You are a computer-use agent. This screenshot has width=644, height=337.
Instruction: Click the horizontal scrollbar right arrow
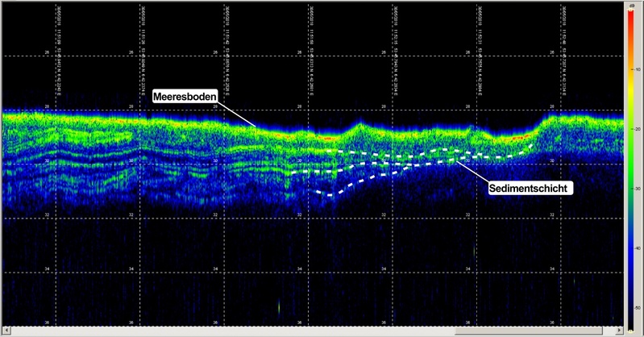tap(620, 331)
